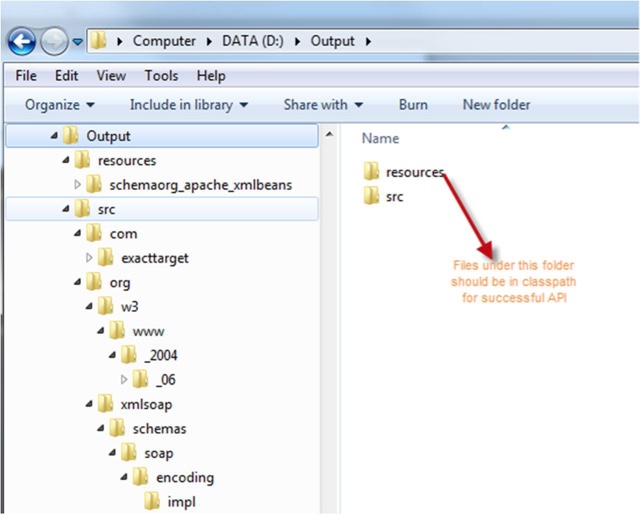Click the New folder button
Image resolution: width=640 pixels, height=516 pixels.
click(x=496, y=105)
